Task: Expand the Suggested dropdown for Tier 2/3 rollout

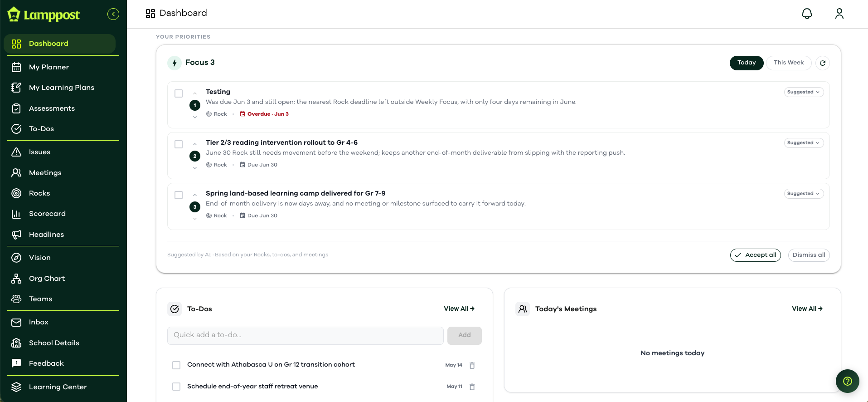Action: pos(804,143)
